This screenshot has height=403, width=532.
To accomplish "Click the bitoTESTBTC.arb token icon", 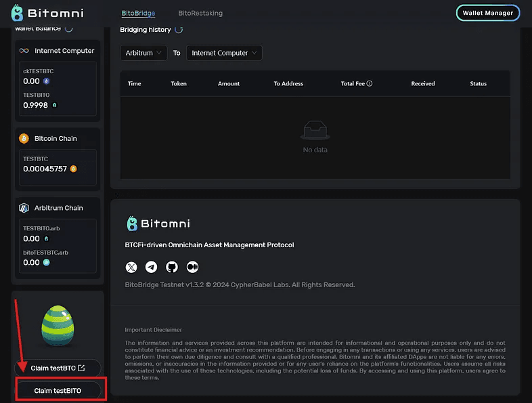I will point(47,262).
